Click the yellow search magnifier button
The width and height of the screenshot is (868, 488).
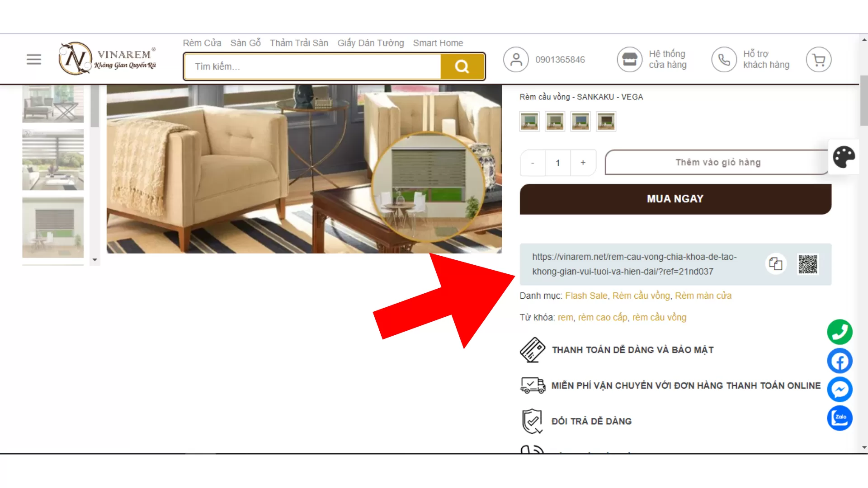tap(462, 66)
